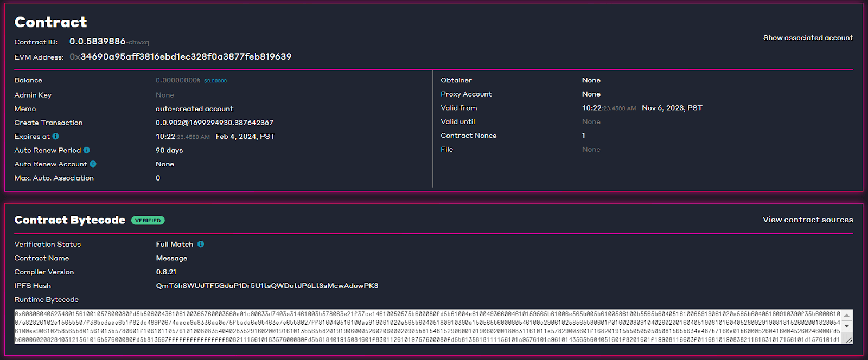Click the info icon next to Full Match
This screenshot has height=360, width=868.
201,245
